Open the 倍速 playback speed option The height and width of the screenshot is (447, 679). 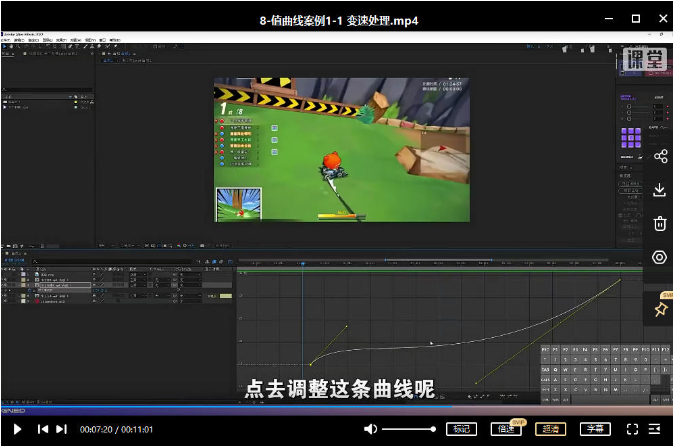[x=506, y=429]
